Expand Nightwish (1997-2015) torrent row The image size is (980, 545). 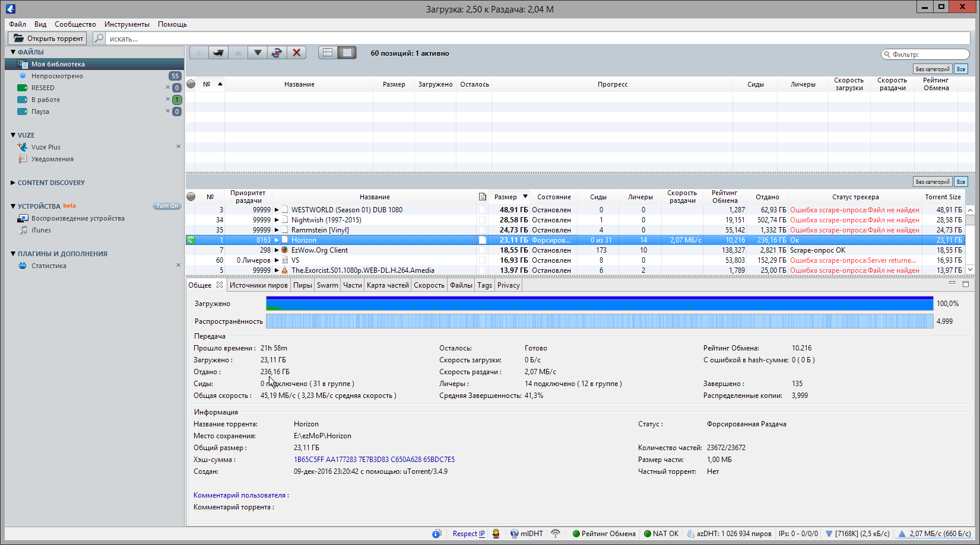pyautogui.click(x=277, y=220)
